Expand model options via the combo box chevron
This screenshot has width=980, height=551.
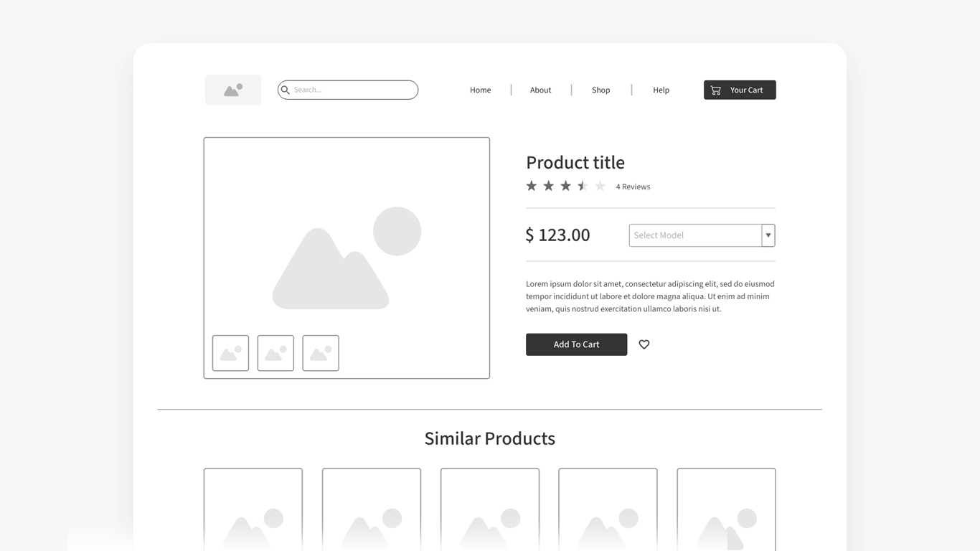[x=768, y=235]
